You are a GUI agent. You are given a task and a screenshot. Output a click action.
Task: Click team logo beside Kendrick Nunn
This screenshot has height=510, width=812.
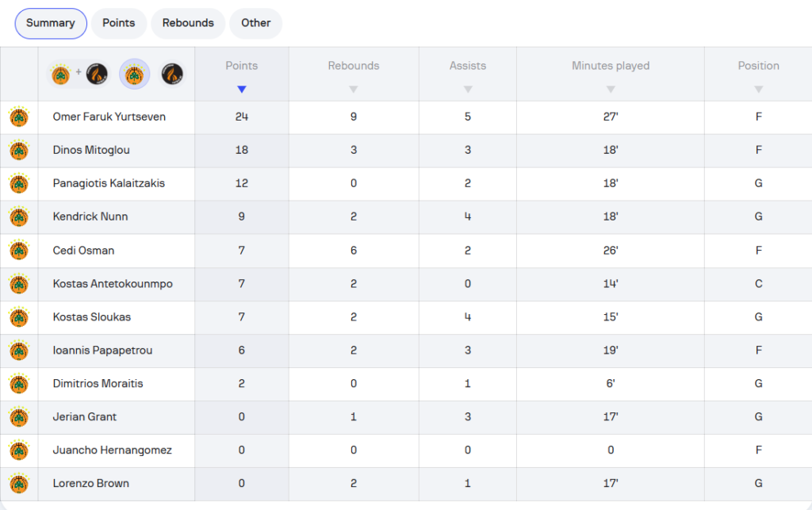[x=19, y=217]
